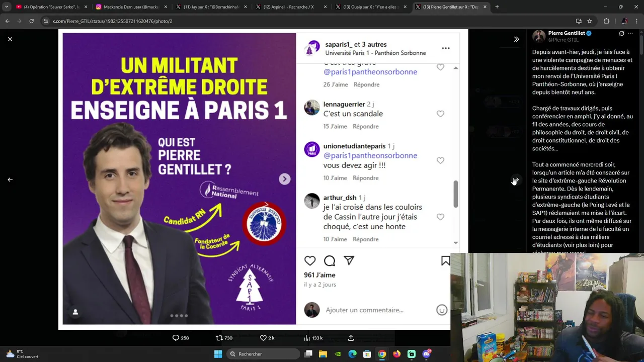Click the URL address bar
The height and width of the screenshot is (362, 644).
[x=302, y=21]
